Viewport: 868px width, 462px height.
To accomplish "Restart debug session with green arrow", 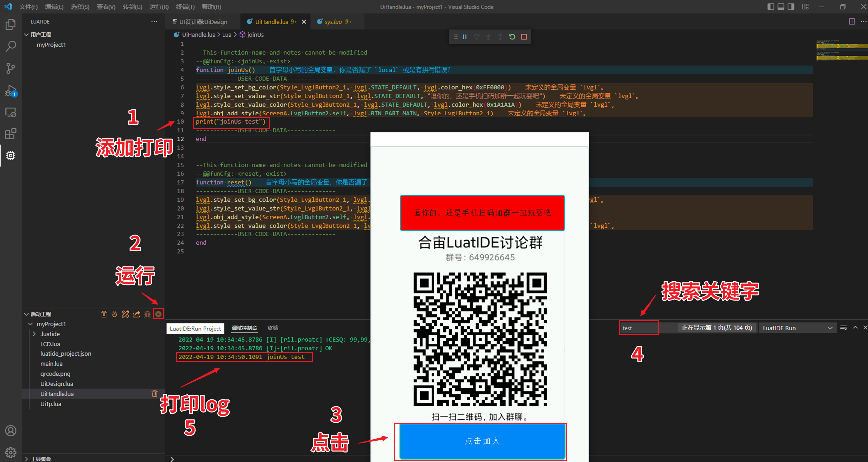I will click(x=512, y=37).
